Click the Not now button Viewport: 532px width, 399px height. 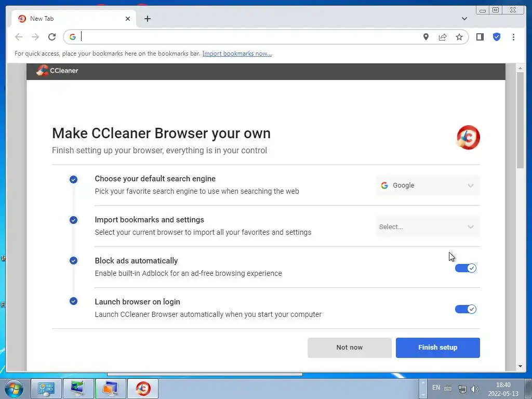[x=350, y=348]
